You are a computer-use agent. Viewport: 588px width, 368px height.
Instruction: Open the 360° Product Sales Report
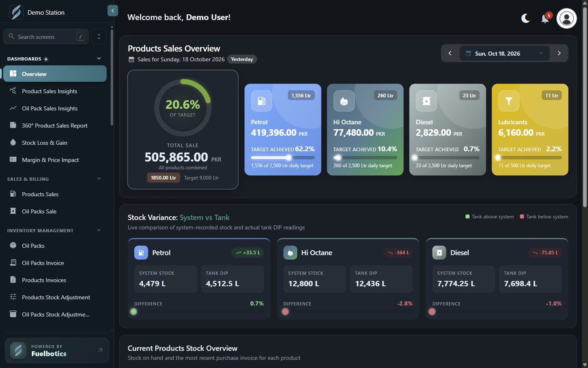click(55, 125)
